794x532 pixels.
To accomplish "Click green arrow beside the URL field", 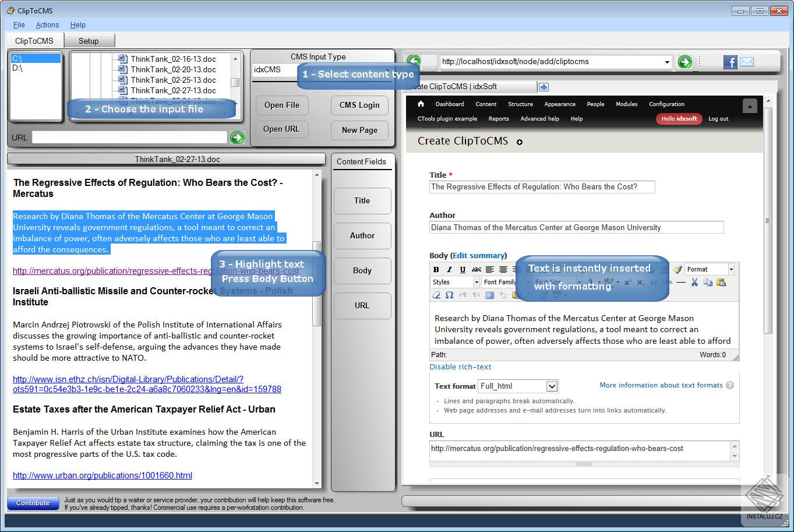I will click(x=237, y=138).
